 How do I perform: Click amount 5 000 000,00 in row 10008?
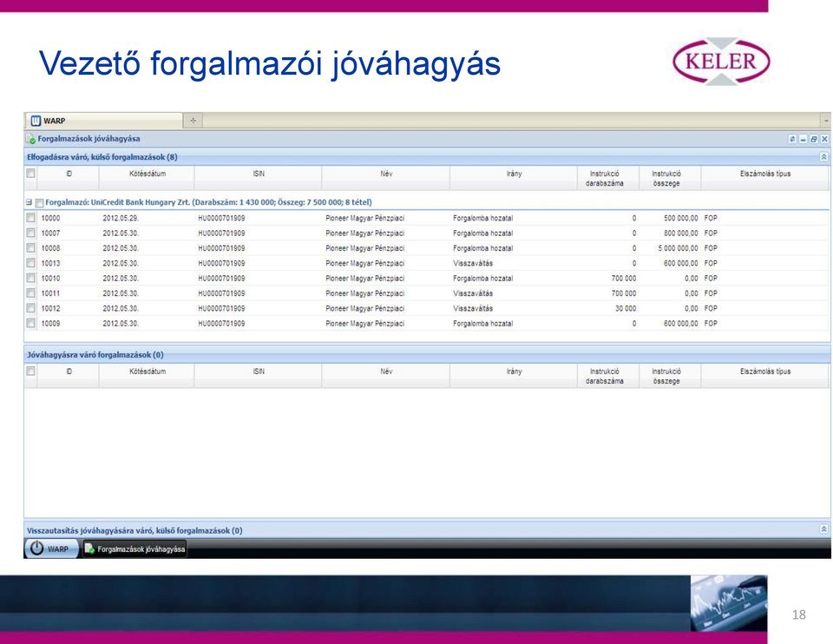click(x=678, y=248)
